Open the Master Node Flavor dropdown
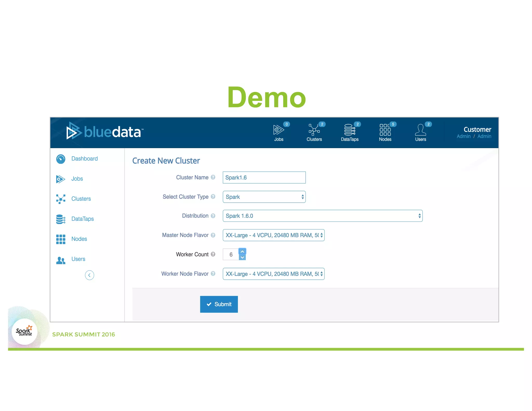 click(274, 235)
